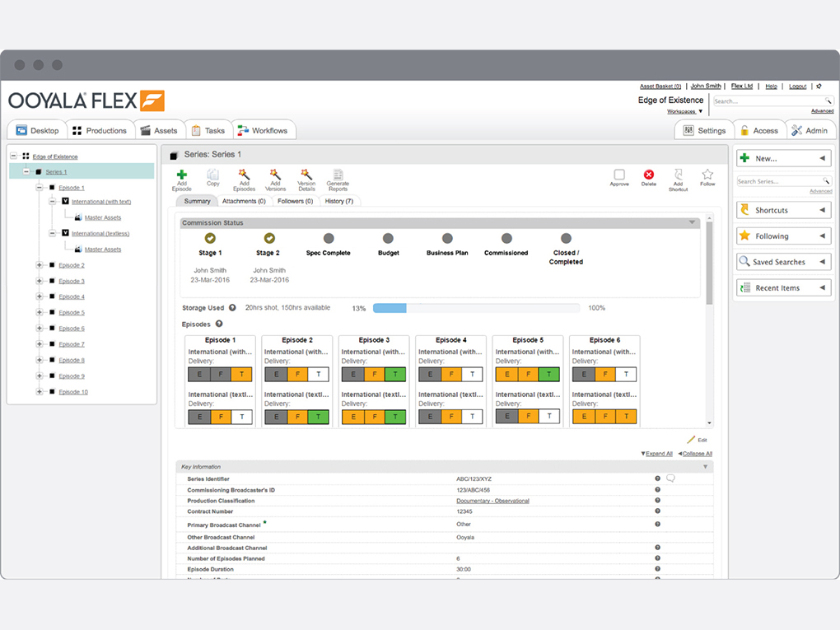840x630 pixels.
Task: Expand the Episode 10 tree node
Action: tap(39, 392)
